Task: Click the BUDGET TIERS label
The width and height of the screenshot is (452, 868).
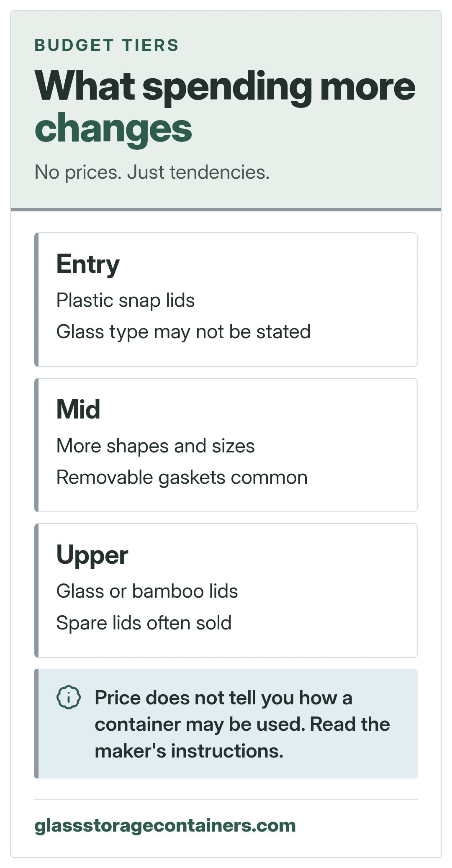Action: pyautogui.click(x=107, y=45)
